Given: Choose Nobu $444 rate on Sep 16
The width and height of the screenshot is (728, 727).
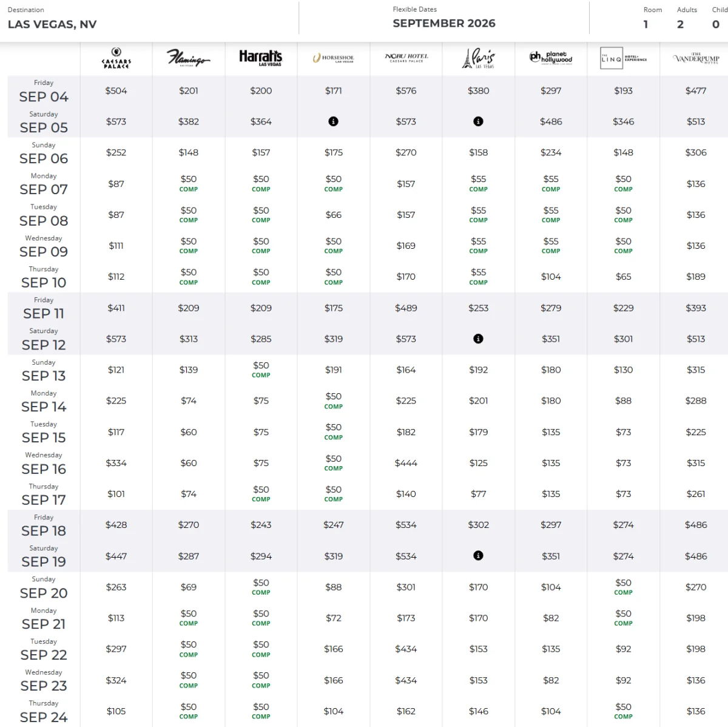Looking at the screenshot, I should pyautogui.click(x=406, y=463).
